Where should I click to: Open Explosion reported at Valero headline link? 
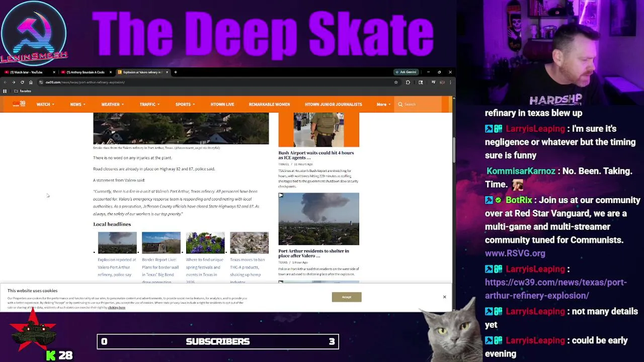[x=117, y=267]
